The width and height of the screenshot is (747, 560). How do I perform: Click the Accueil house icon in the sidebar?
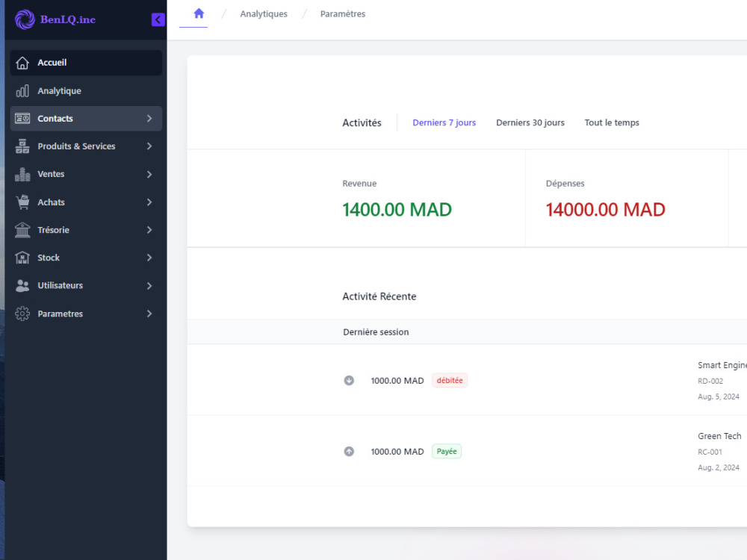coord(22,63)
